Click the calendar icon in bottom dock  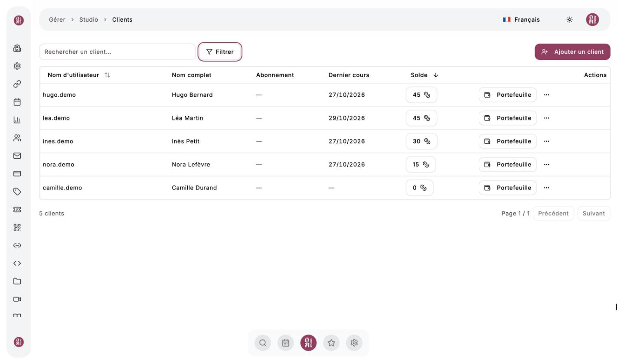(285, 343)
